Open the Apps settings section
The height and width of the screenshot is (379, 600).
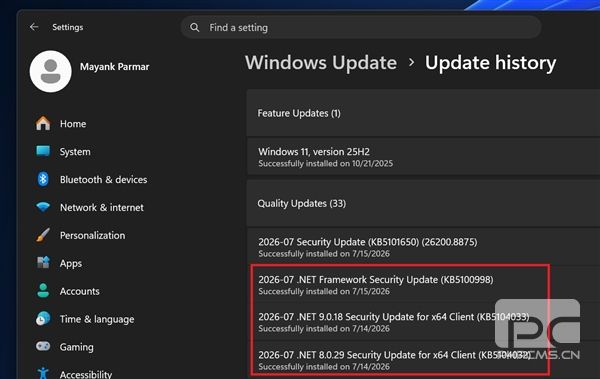click(x=71, y=263)
